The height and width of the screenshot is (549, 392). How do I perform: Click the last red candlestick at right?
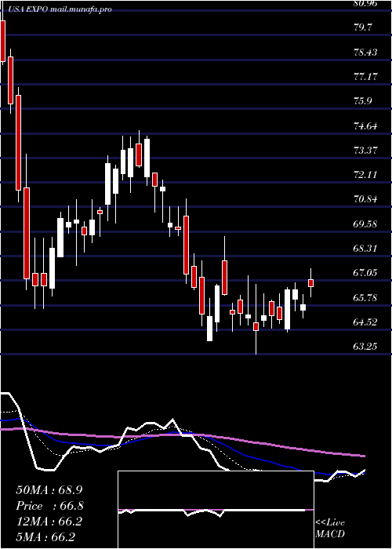(x=310, y=283)
